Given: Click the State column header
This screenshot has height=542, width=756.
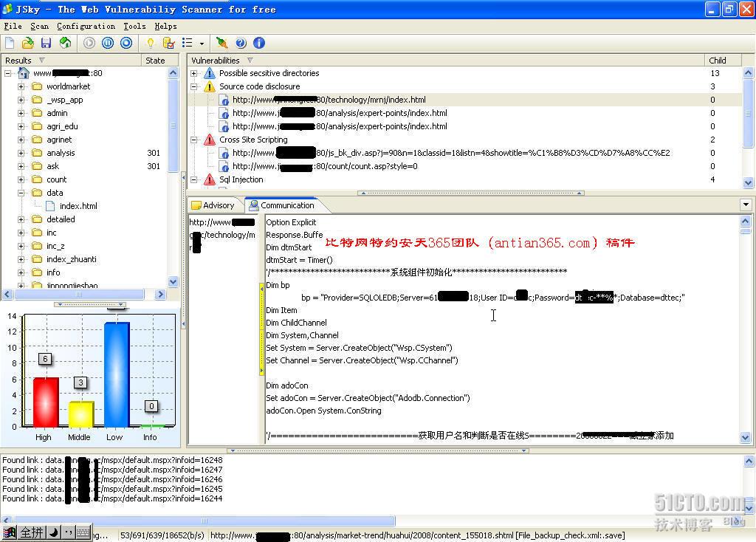Looking at the screenshot, I should 160,61.
